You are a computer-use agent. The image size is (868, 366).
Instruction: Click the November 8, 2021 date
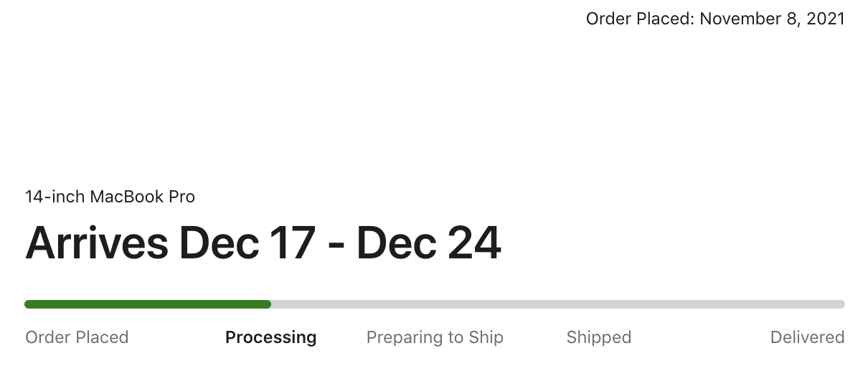[772, 19]
